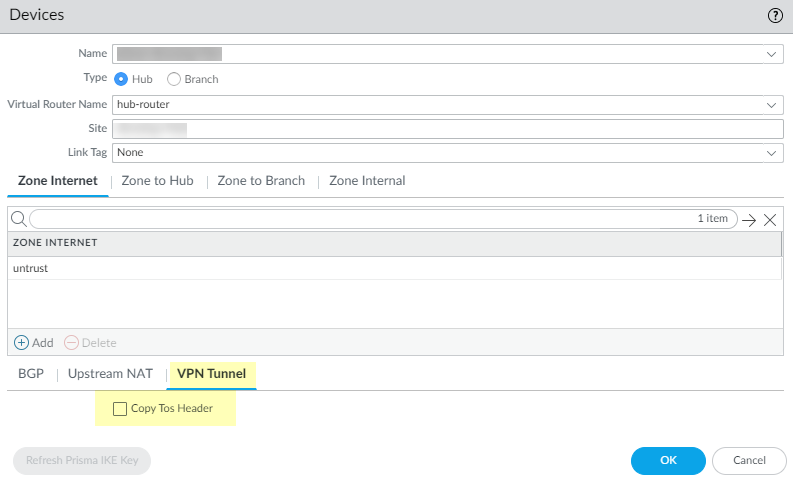Expand the Name dropdown
The height and width of the screenshot is (487, 793).
(771, 54)
